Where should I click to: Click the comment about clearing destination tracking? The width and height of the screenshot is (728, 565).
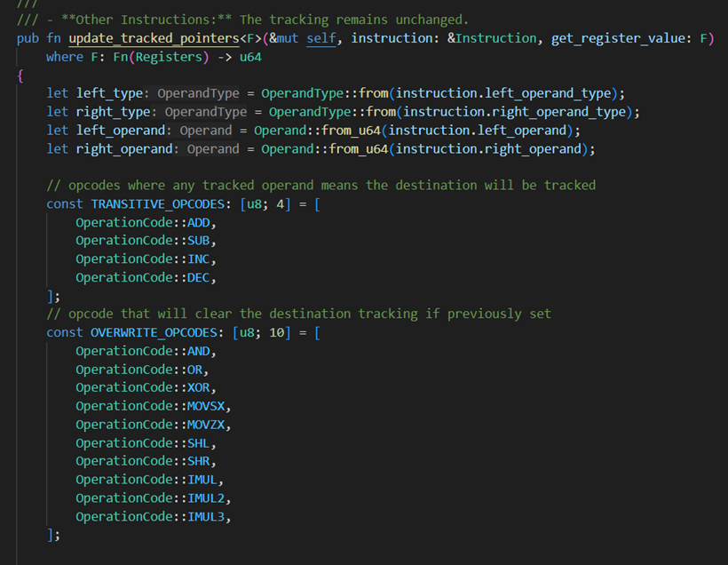pos(298,314)
